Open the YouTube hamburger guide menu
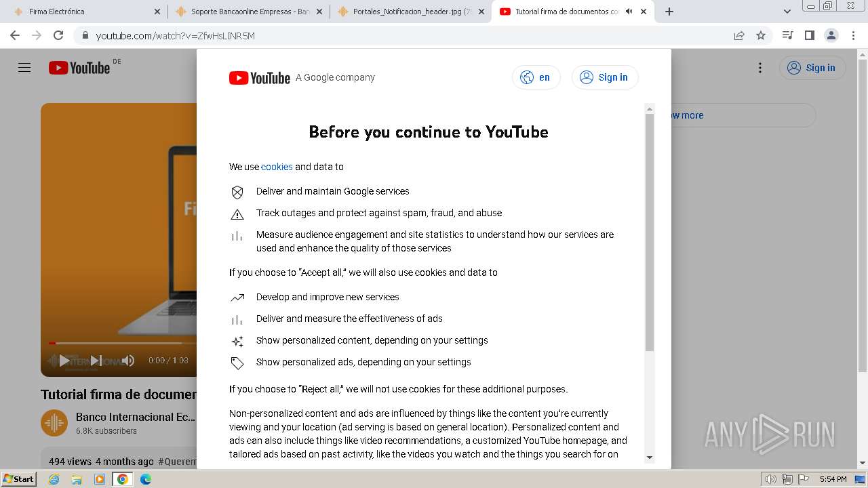This screenshot has width=868, height=488. tap(24, 68)
